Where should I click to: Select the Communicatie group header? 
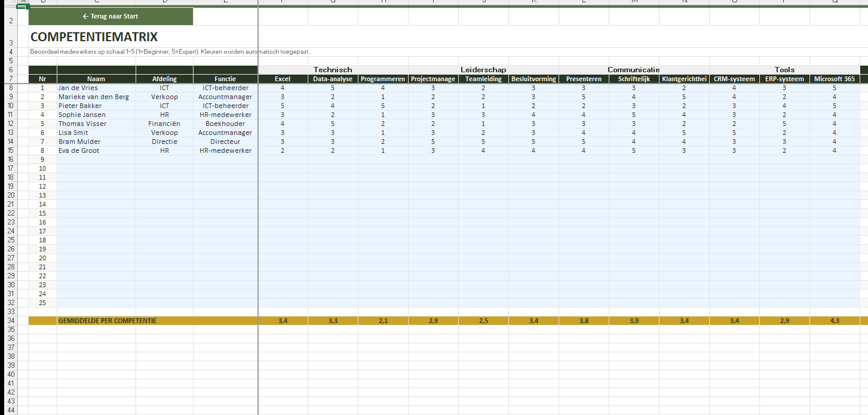[x=634, y=70]
